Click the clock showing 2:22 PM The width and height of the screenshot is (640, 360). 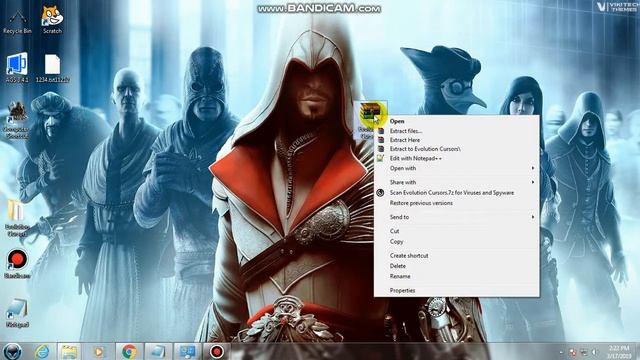(x=619, y=351)
